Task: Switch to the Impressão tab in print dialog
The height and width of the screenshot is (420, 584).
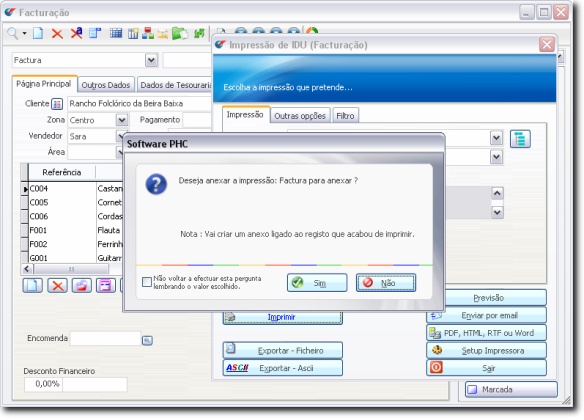Action: 245,115
